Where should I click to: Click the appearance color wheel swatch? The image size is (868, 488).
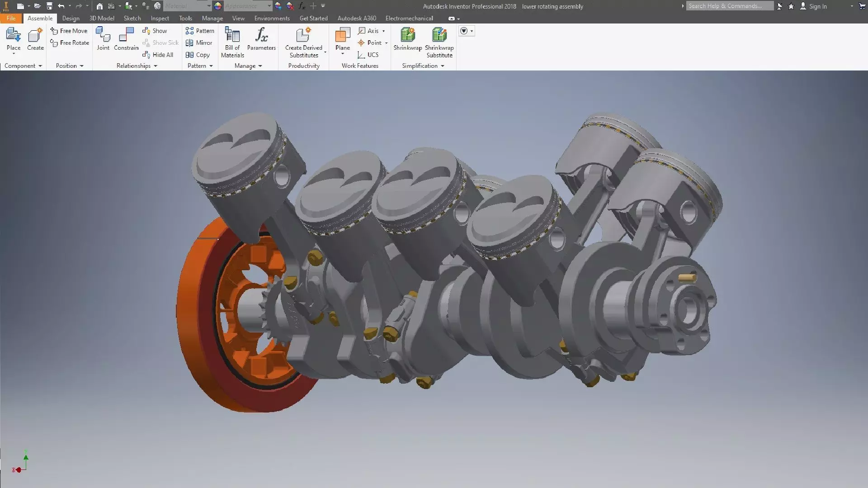tap(218, 6)
